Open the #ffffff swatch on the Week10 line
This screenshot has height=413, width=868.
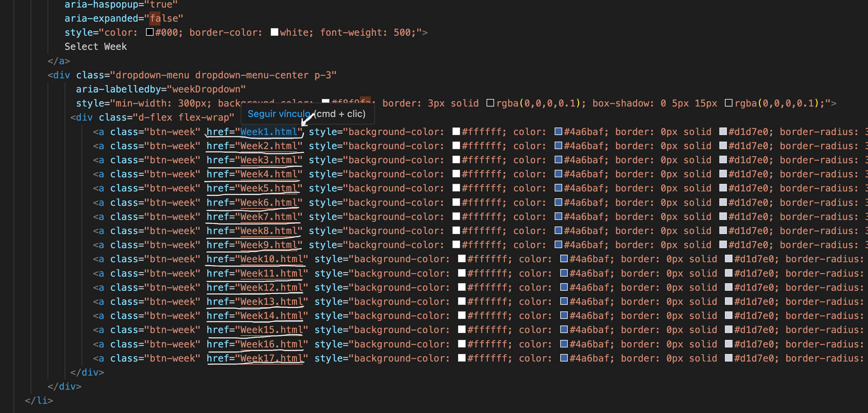(462, 259)
